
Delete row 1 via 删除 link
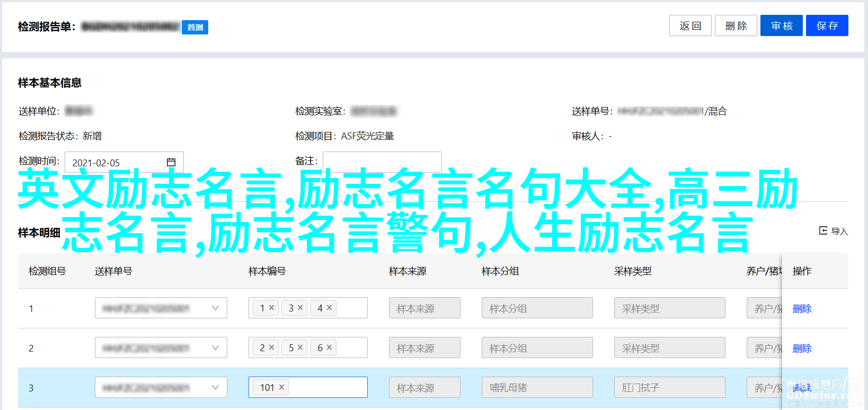(802, 308)
